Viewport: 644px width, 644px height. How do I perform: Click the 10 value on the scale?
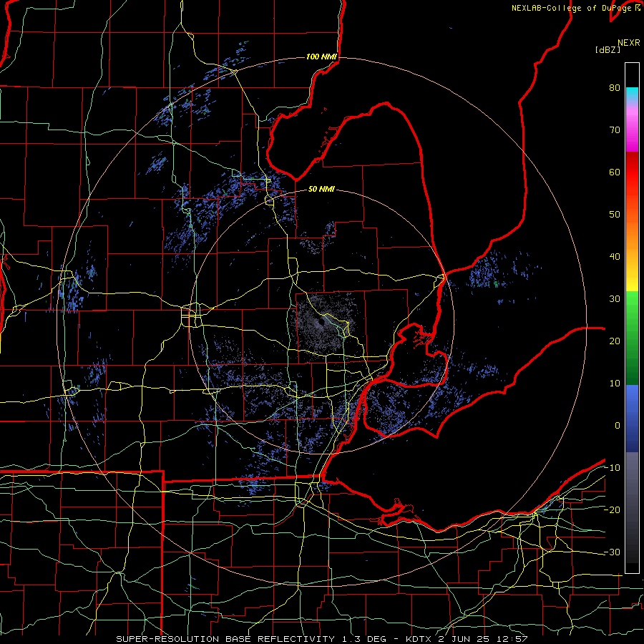point(615,384)
